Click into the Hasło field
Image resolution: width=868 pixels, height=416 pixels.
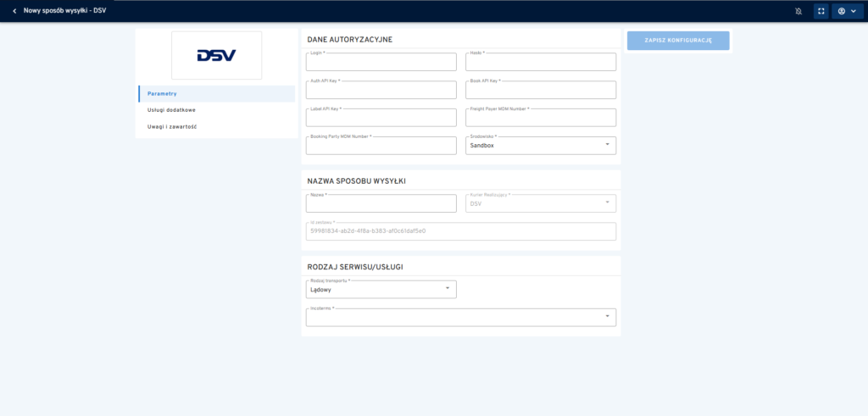tap(541, 63)
